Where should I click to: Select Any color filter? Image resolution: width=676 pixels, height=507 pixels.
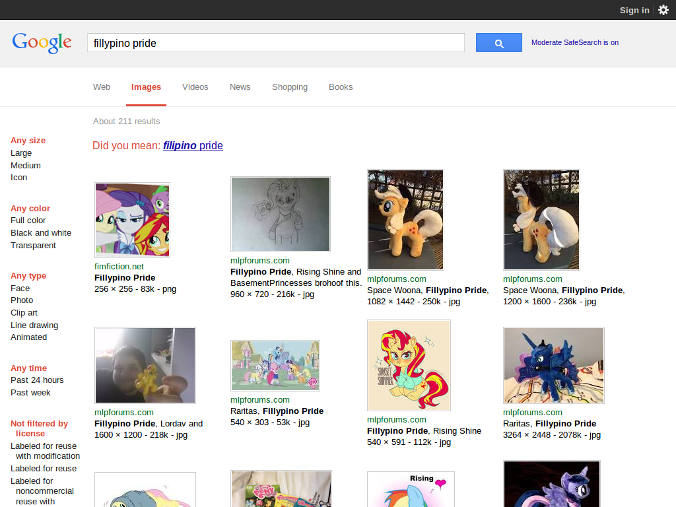click(x=30, y=208)
